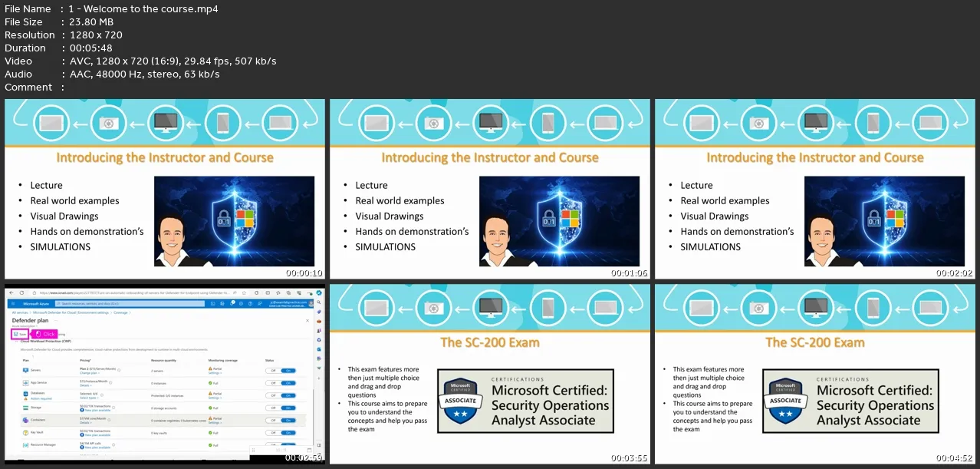Open the SC-200 Exam thumbnail at 00:03:55
Viewport: 980px width, 469px height.
click(x=490, y=374)
